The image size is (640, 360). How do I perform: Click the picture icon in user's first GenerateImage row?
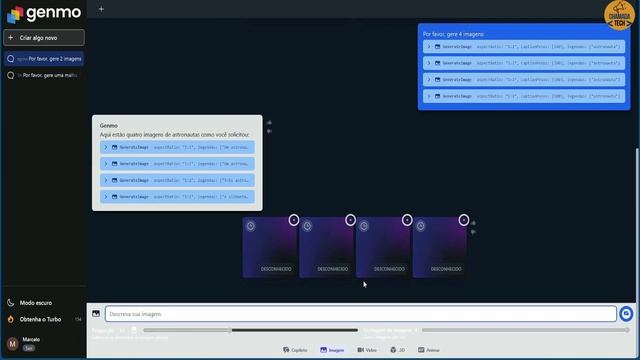click(x=437, y=47)
